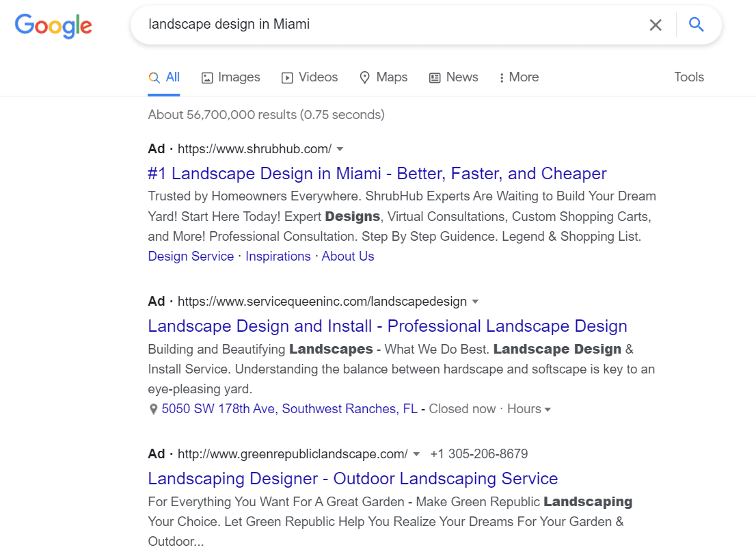This screenshot has width=756, height=552.
Task: Click inside the search input field
Action: point(342,25)
